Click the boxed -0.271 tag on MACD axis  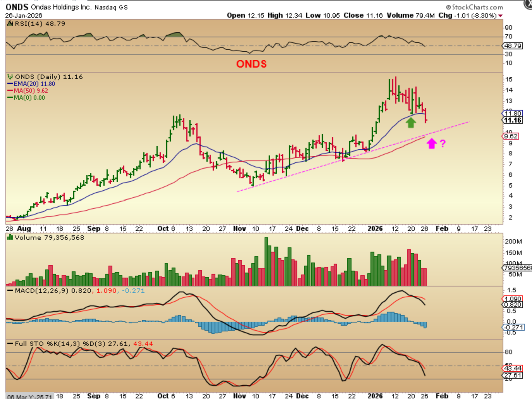[513, 327]
